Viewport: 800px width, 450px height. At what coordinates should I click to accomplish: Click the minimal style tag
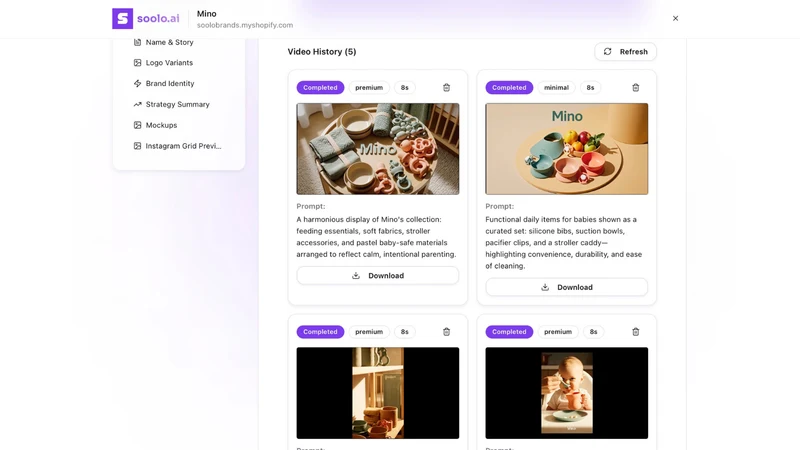(x=556, y=88)
